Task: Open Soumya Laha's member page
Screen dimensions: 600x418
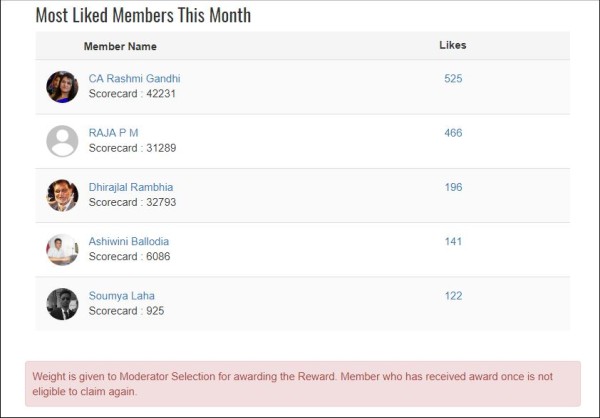Action: coord(121,296)
